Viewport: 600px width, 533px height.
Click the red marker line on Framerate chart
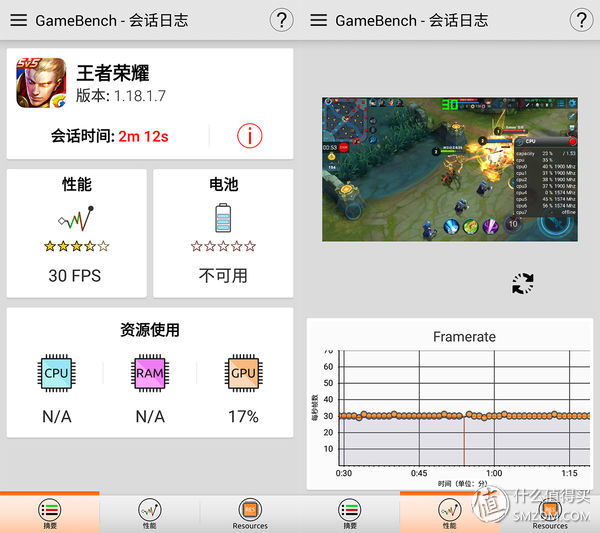click(464, 441)
